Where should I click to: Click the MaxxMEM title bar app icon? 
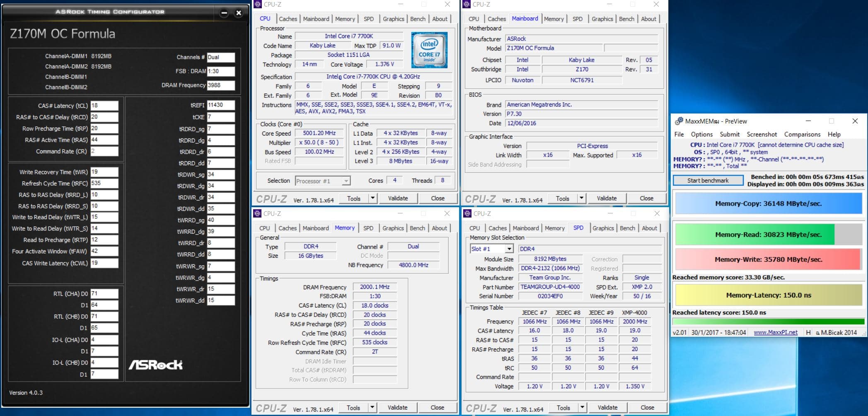(x=679, y=121)
